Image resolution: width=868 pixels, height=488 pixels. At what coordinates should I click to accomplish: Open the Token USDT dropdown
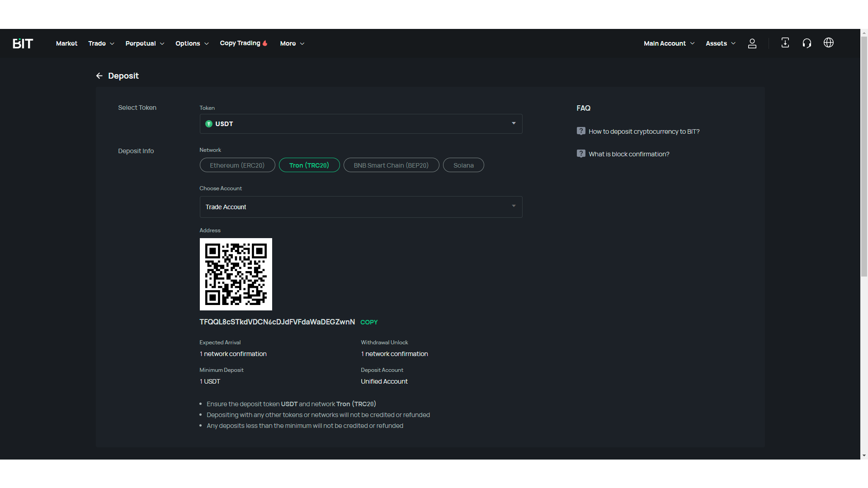pos(361,124)
